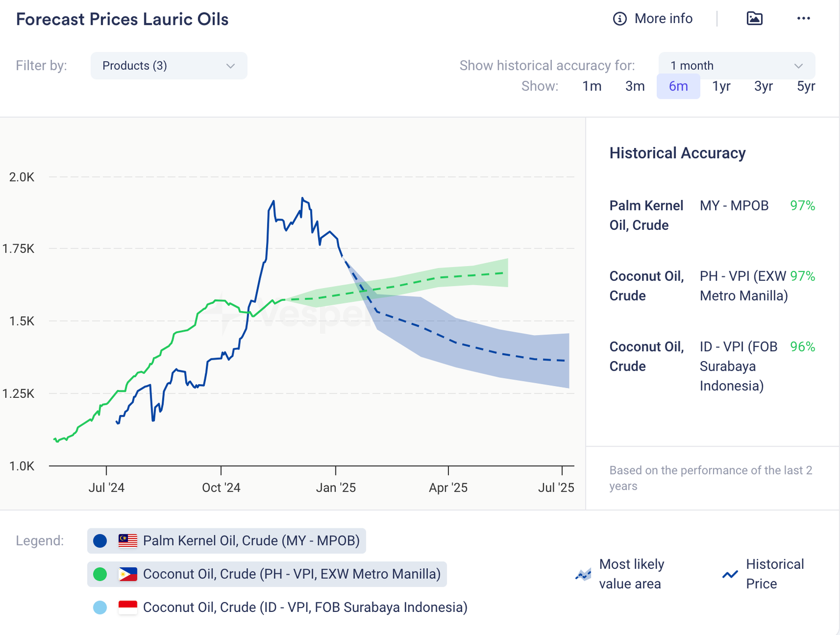Click the More info link
The height and width of the screenshot is (635, 840).
coord(663,19)
